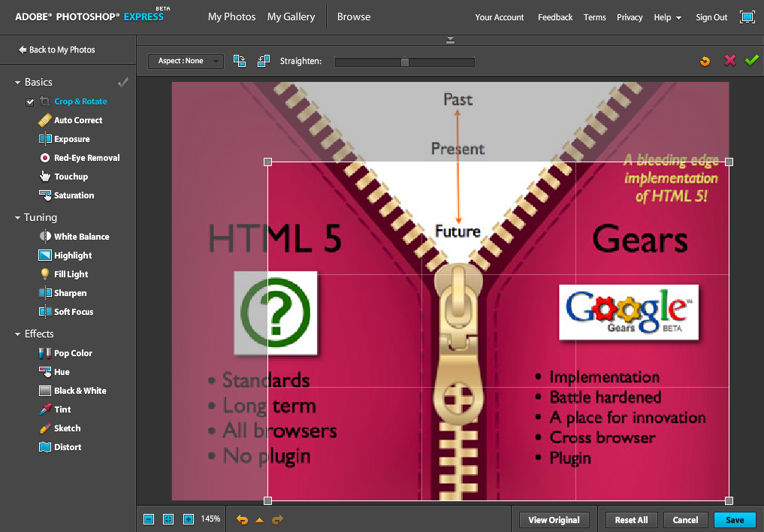This screenshot has width=764, height=532.
Task: View the Privacy page
Action: coord(630,17)
